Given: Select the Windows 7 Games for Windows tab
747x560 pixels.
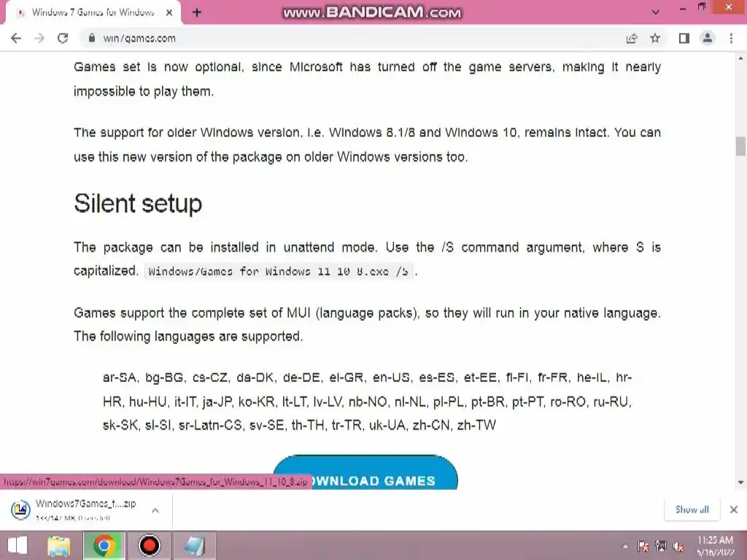Looking at the screenshot, I should [93, 13].
